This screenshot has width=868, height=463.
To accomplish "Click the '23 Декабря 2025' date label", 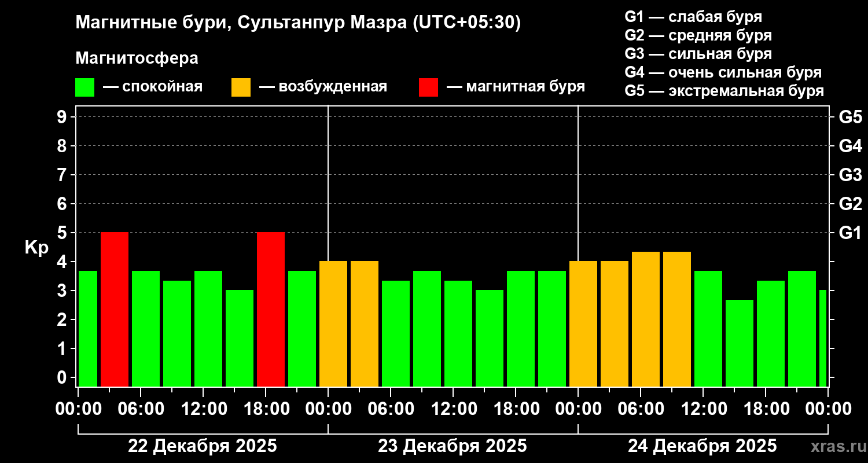I will 453,446.
